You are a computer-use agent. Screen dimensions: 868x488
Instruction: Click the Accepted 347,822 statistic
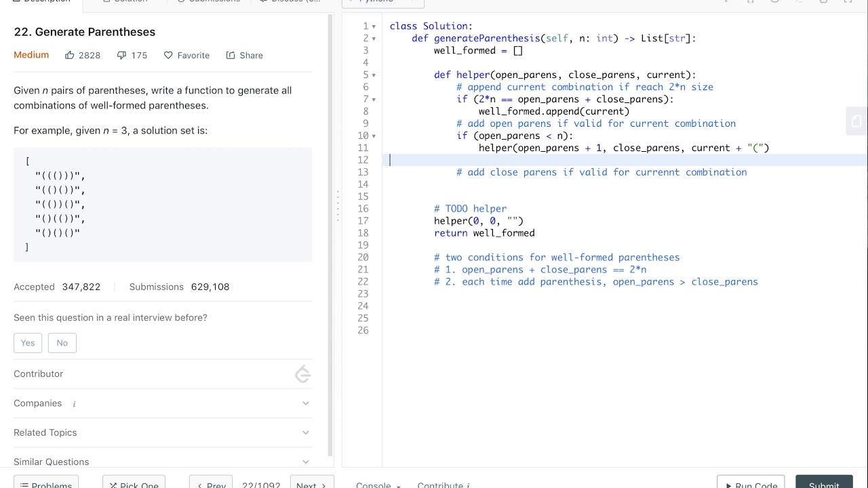coord(57,287)
